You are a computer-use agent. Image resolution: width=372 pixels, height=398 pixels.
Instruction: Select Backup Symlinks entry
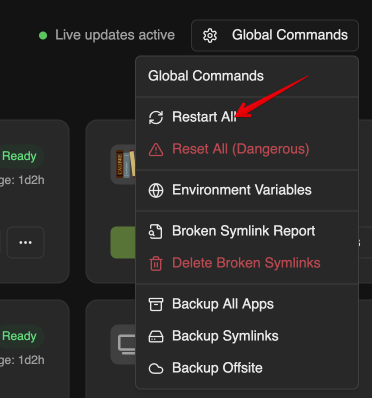tap(247, 336)
